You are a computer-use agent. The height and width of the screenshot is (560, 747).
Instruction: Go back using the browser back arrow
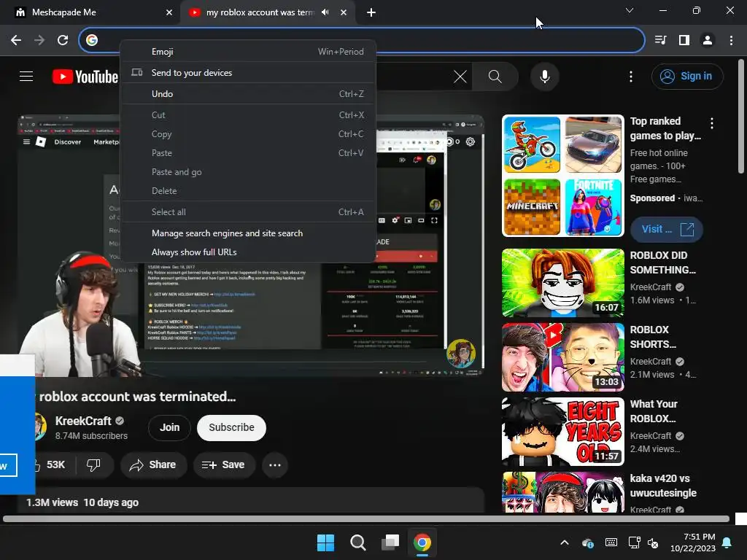coord(16,41)
